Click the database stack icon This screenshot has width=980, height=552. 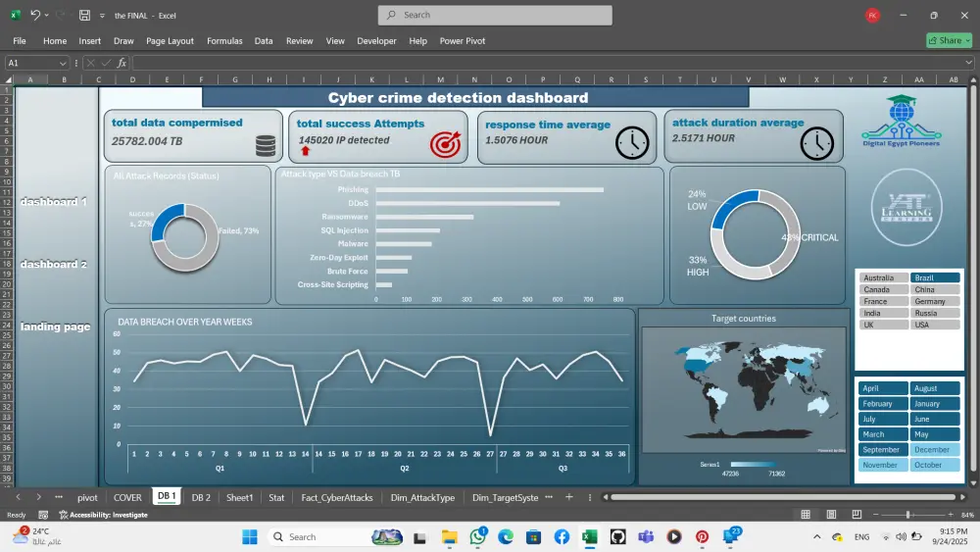[266, 146]
